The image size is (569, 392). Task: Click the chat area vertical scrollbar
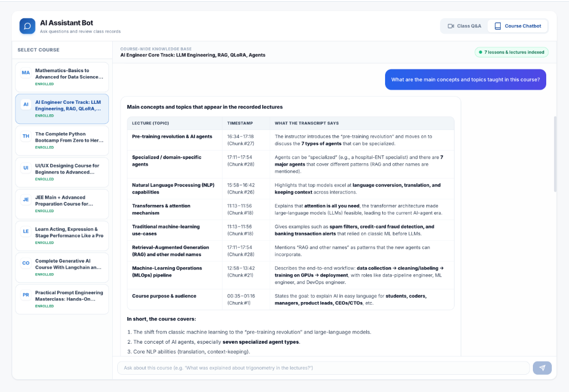[x=555, y=154]
